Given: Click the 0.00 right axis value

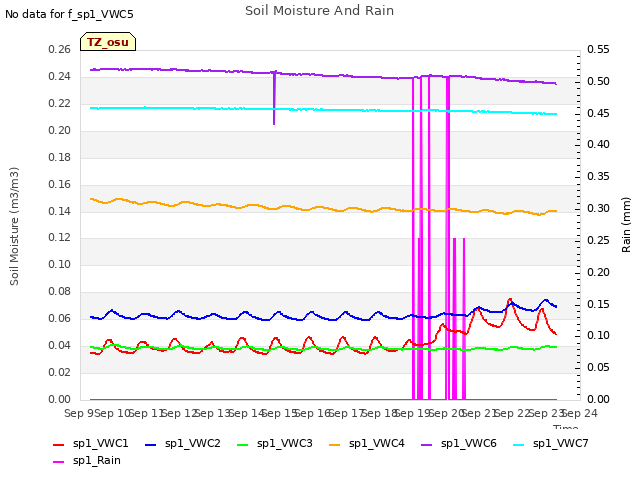Looking at the screenshot, I should [598, 399].
